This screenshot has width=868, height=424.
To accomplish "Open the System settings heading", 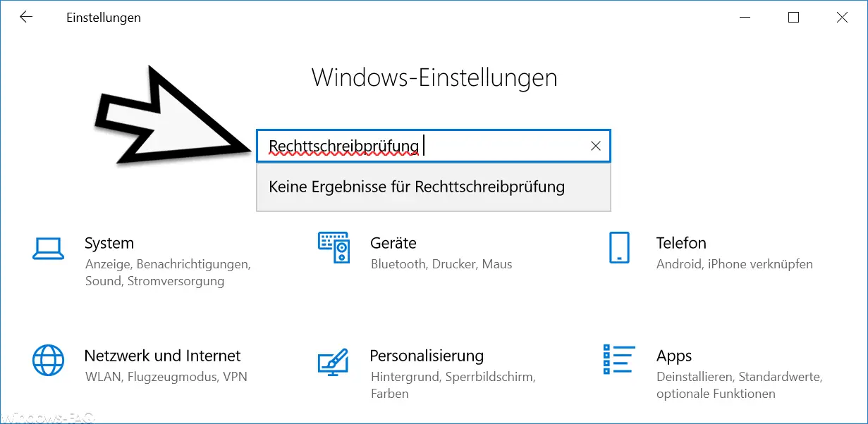I will [109, 243].
